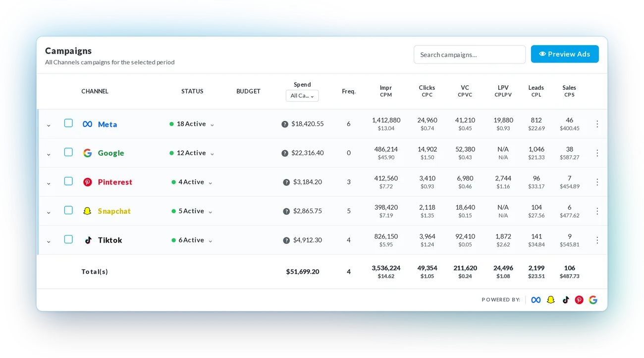Image resolution: width=644 pixels, height=358 pixels.
Task: Open the spend info icon for Tiktok
Action: tap(286, 240)
